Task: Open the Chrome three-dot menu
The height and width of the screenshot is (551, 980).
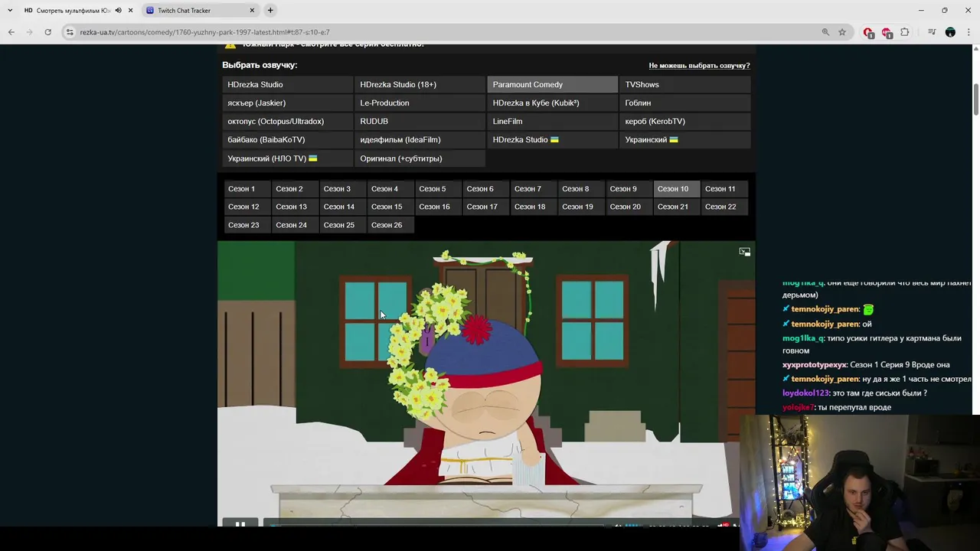Action: coord(969,32)
